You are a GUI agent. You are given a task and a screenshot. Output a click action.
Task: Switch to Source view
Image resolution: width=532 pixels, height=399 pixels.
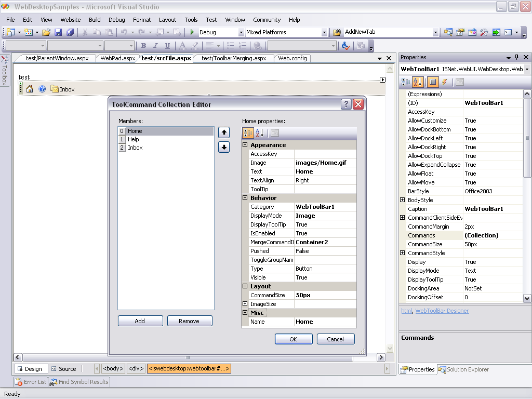tap(63, 369)
